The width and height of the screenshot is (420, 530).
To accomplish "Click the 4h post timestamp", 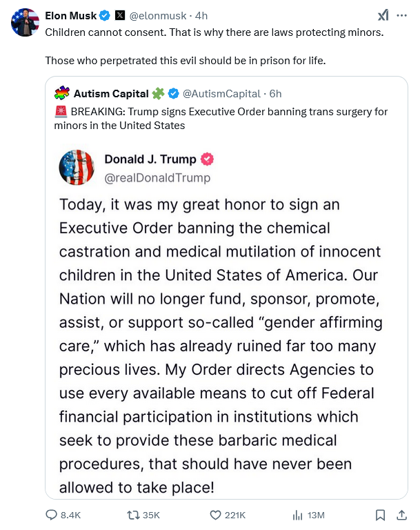I will [201, 15].
